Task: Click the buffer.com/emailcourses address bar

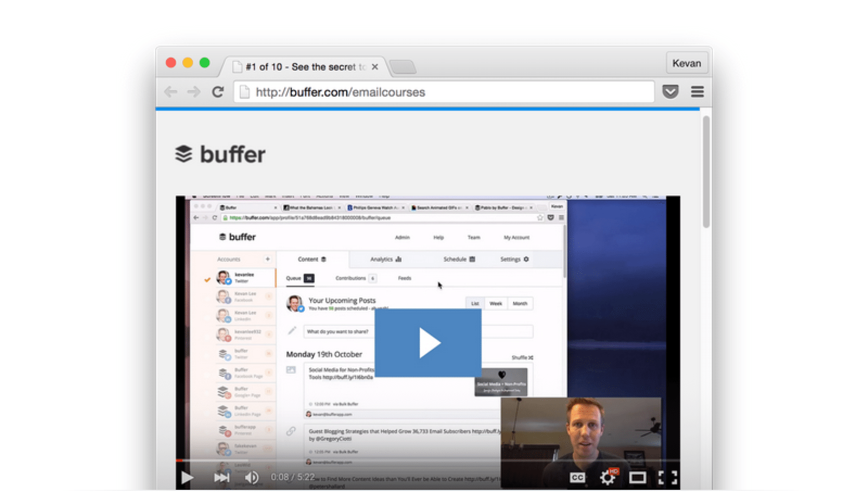Action: point(444,92)
